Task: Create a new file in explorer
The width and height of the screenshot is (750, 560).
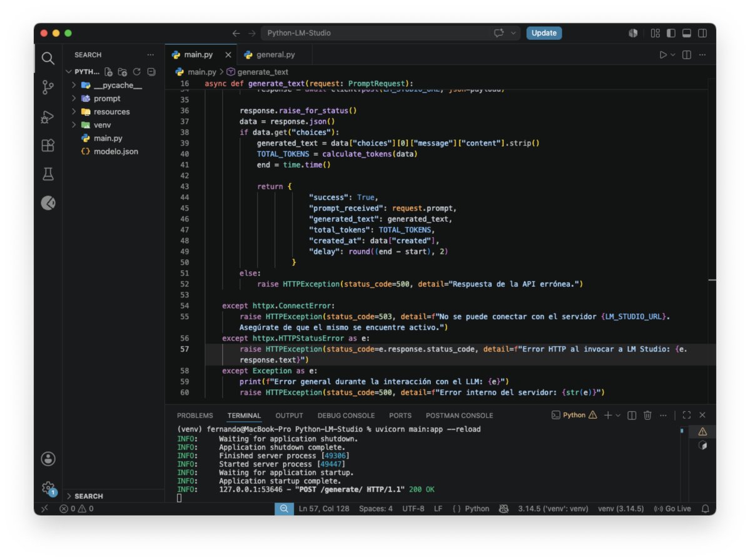Action: pos(109,72)
